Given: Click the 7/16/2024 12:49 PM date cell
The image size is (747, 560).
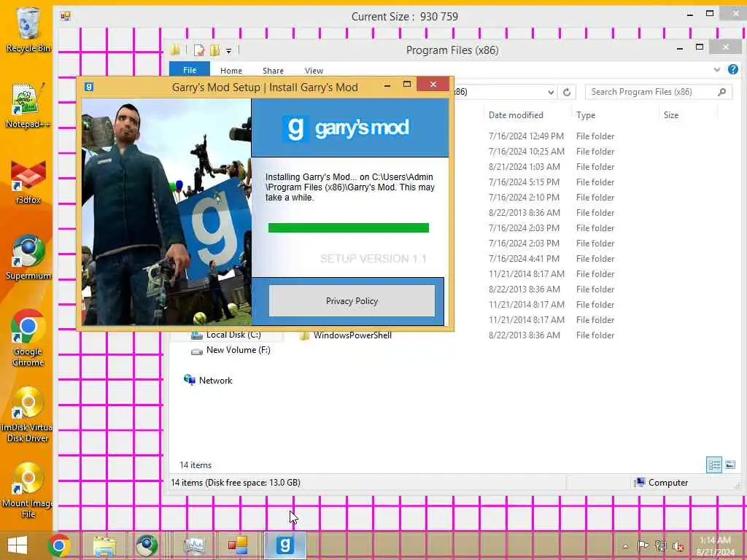Looking at the screenshot, I should pos(527,136).
